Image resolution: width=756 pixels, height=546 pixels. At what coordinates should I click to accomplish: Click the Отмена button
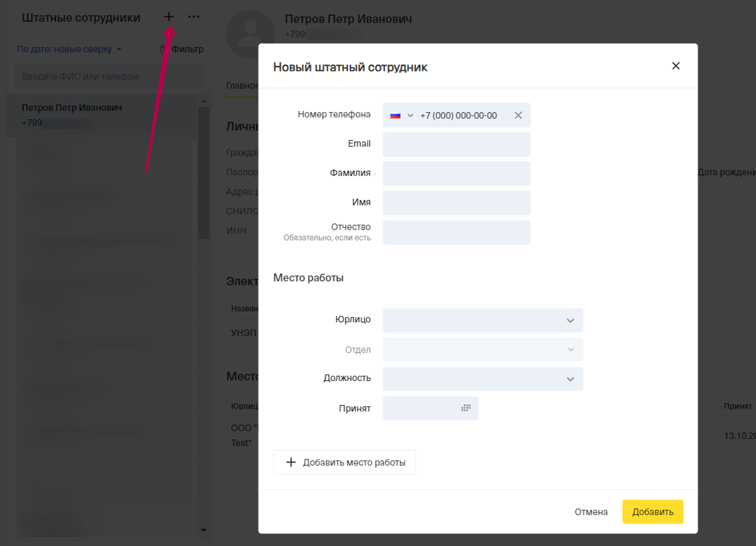click(x=591, y=512)
